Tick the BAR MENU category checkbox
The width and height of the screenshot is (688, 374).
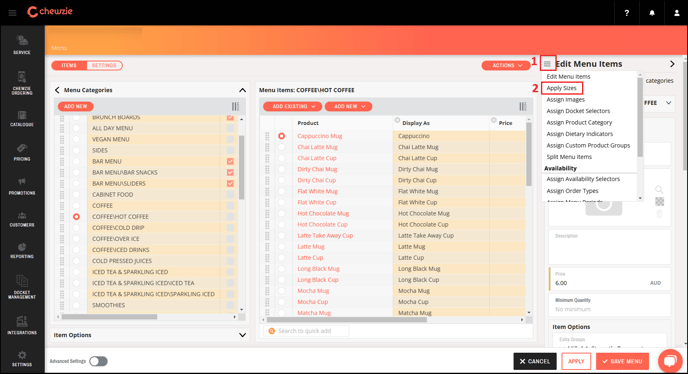point(230,162)
